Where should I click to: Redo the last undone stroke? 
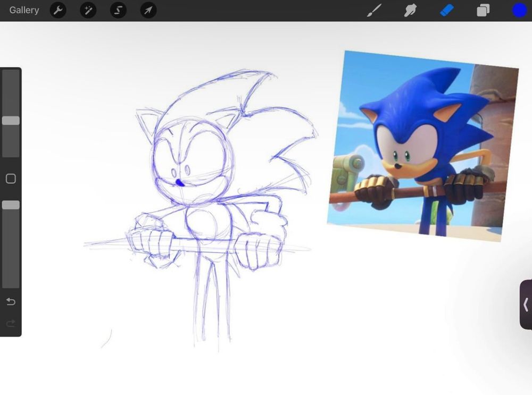pos(11,323)
